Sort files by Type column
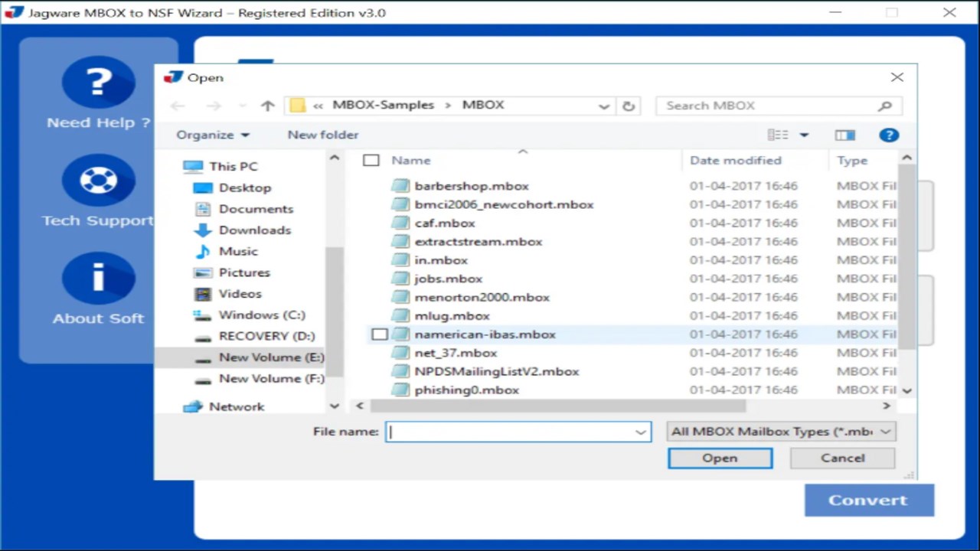Screen dimensions: 980x551 point(852,160)
